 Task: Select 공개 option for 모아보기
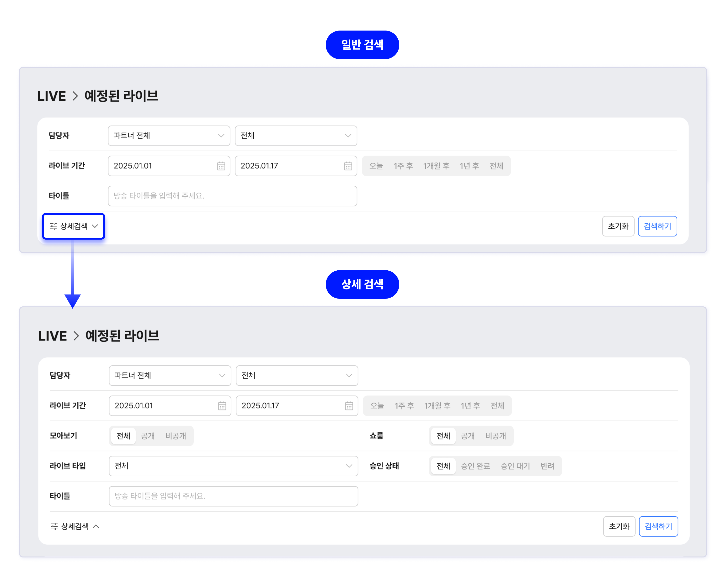click(x=148, y=436)
